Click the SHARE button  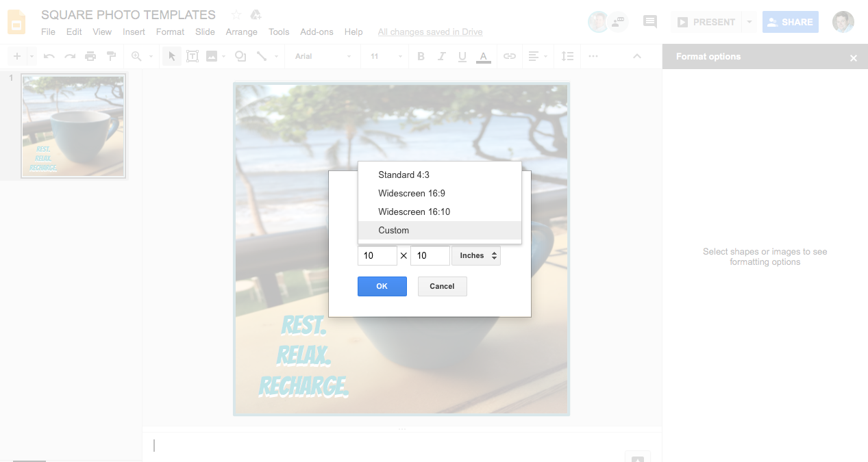pos(790,22)
